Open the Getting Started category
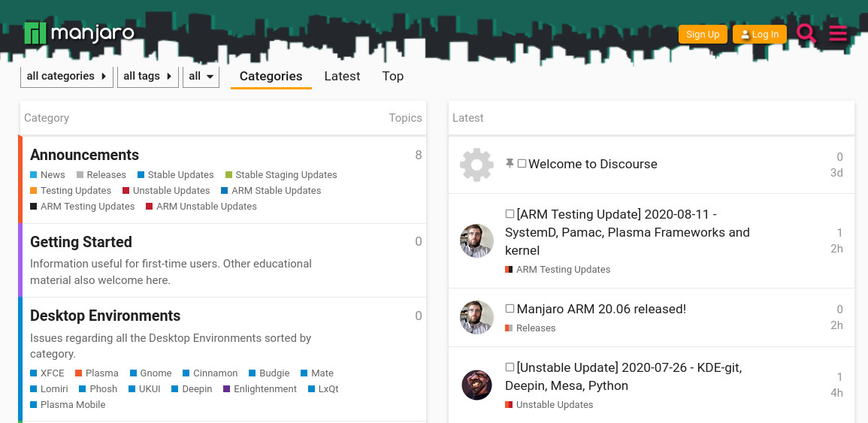 click(81, 242)
